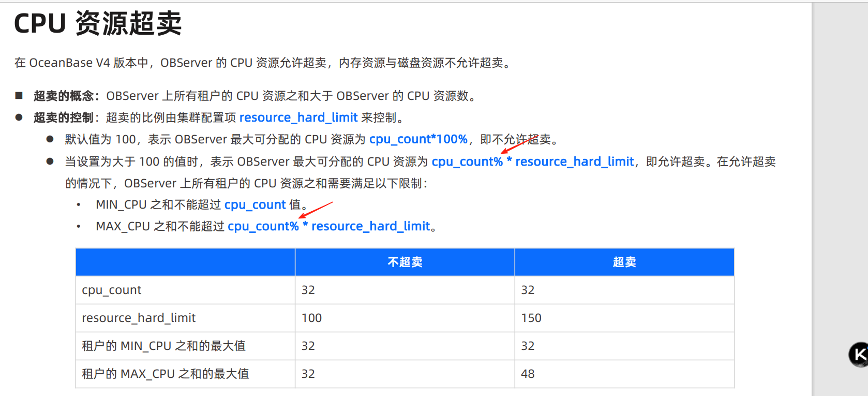Viewport: 868px width, 396px height.
Task: Select the cpu_count row label in the table
Action: (x=111, y=290)
